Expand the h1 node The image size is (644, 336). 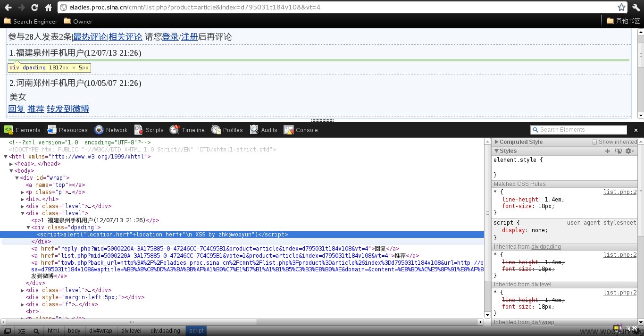tap(23, 199)
